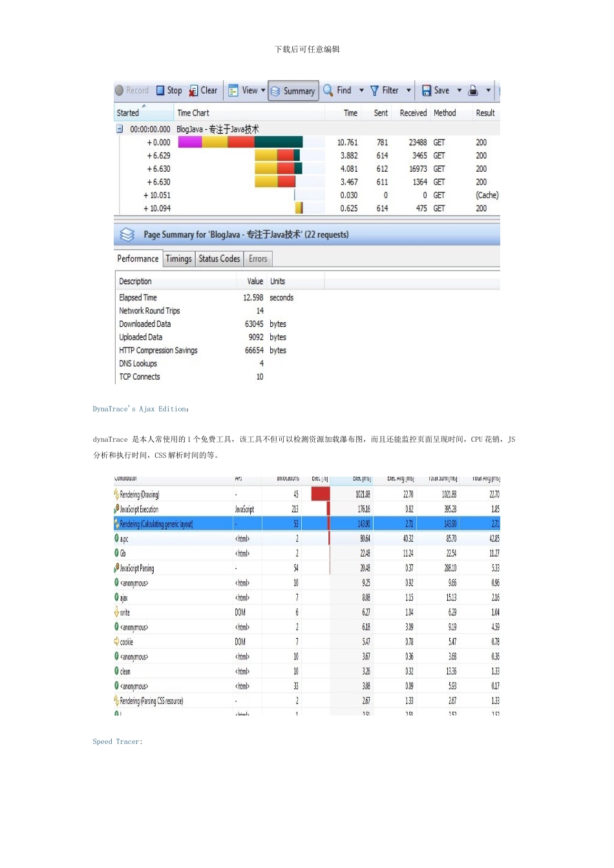Click the a.pc function icon
614x868 pixels.
coord(116,538)
